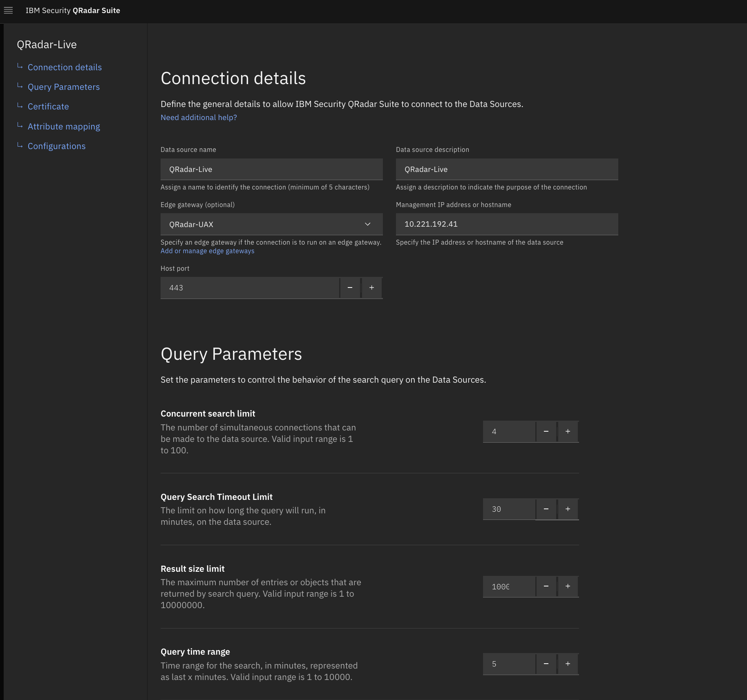Open the navigation hamburger menu
The image size is (747, 700).
(x=9, y=11)
